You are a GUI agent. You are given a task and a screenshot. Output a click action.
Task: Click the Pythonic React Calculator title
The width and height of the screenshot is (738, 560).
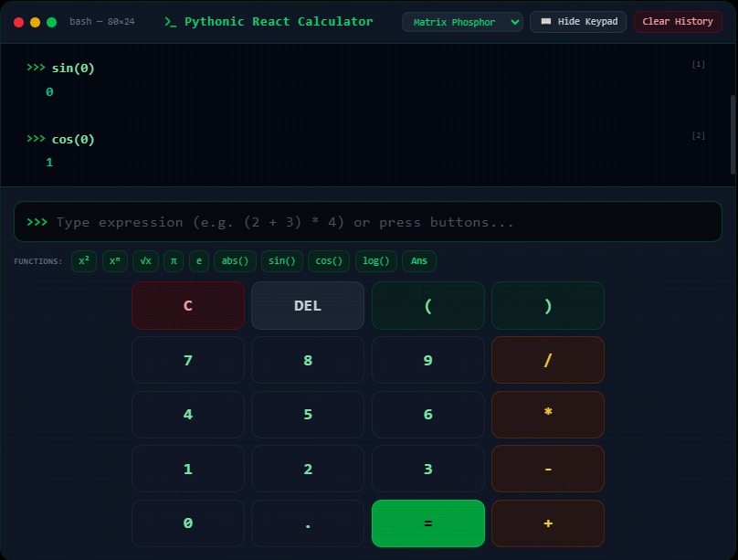tap(279, 22)
